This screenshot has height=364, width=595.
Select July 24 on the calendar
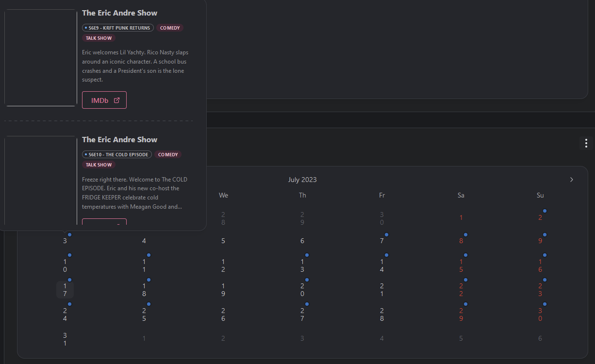click(65, 314)
